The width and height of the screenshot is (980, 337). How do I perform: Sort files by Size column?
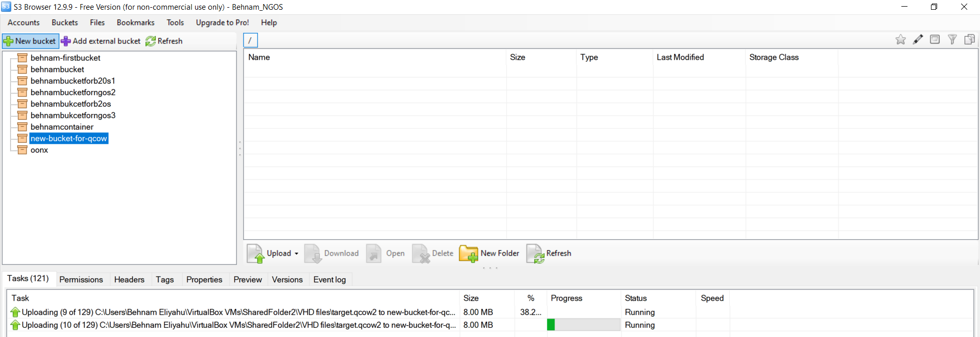pos(541,57)
